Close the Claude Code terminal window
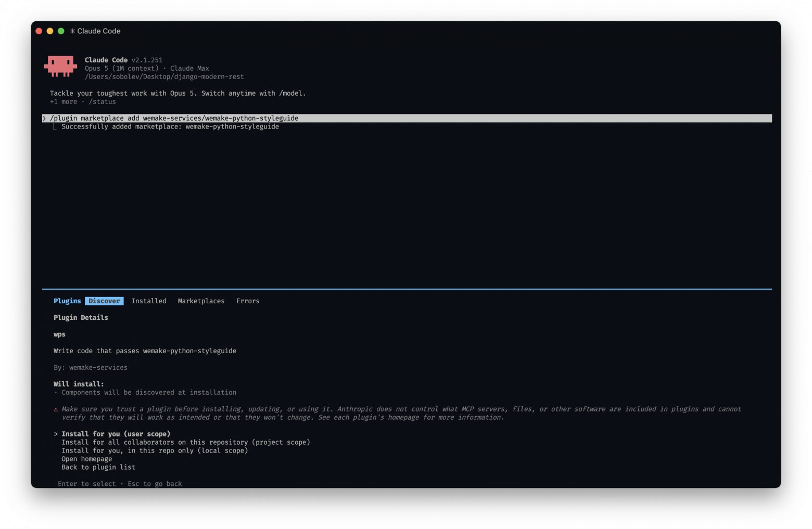Screen dimensions: 812x529 coord(39,31)
